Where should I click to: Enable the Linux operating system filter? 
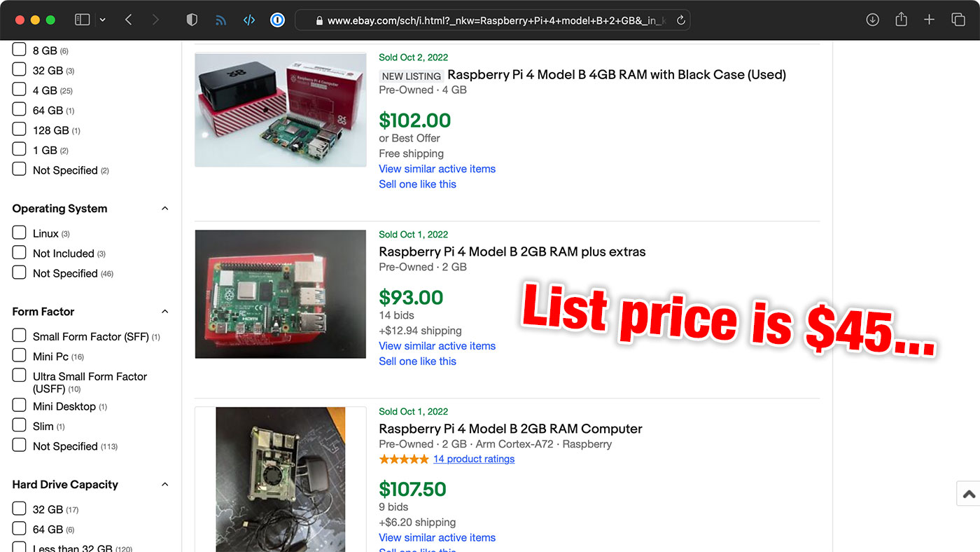pos(19,232)
